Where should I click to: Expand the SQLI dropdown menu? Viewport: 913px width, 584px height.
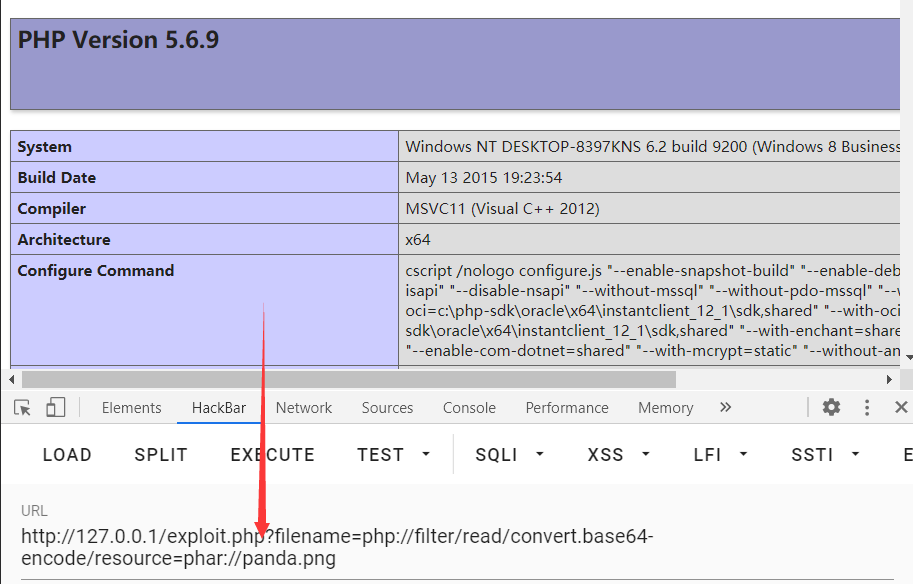tap(509, 455)
